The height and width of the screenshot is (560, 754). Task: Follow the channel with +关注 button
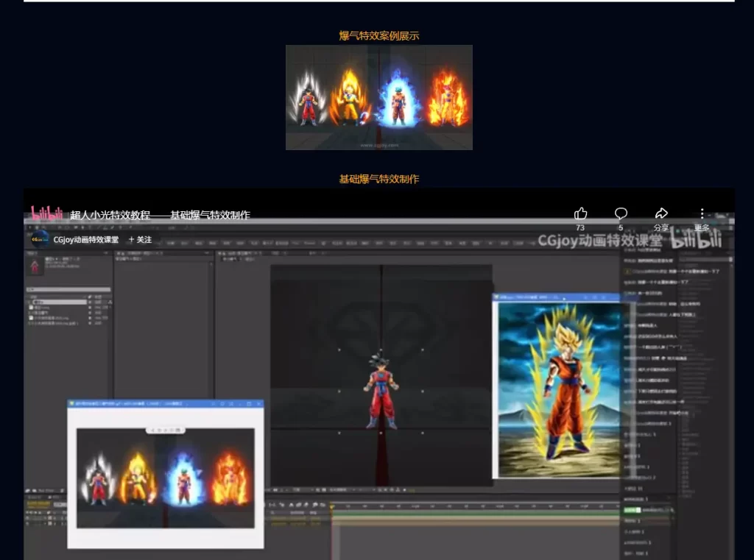click(x=140, y=240)
